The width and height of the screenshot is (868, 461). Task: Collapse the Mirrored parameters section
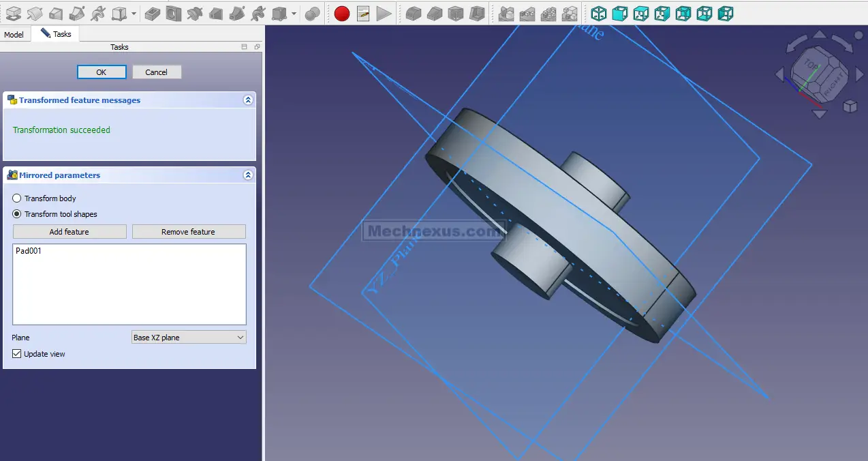pos(248,175)
